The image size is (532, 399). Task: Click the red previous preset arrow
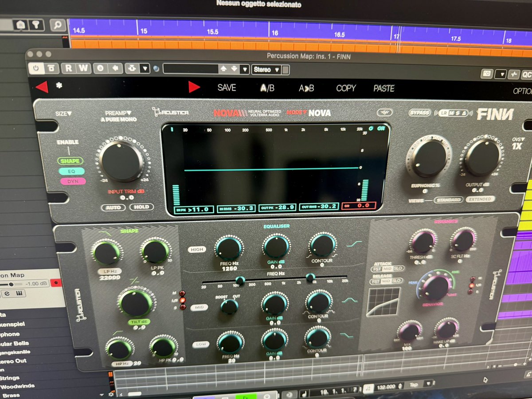click(42, 87)
